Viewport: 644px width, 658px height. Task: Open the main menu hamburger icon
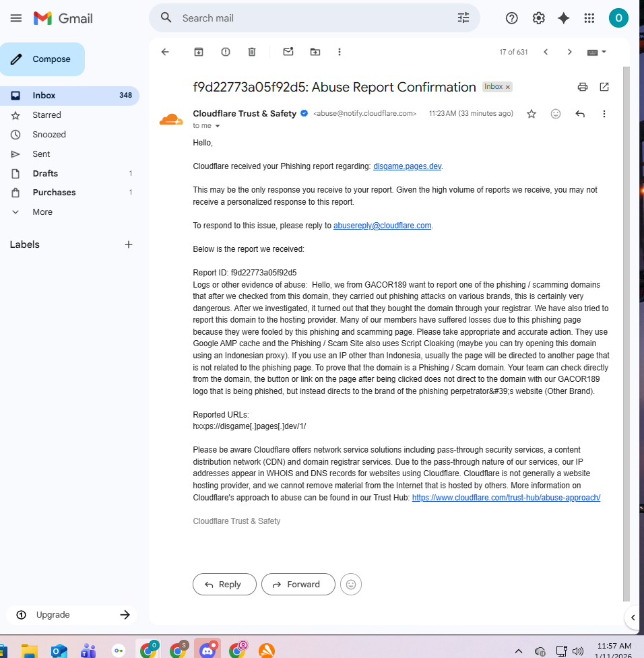pos(16,18)
